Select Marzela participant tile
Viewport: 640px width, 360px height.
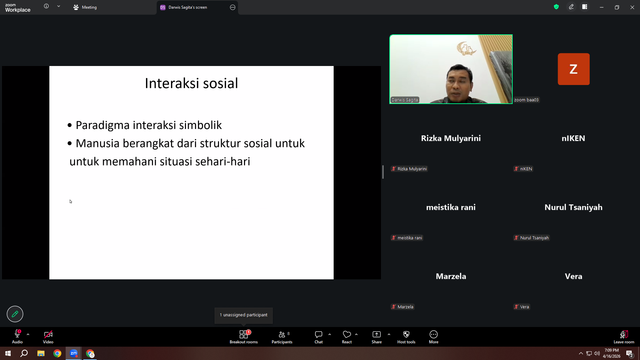[451, 276]
